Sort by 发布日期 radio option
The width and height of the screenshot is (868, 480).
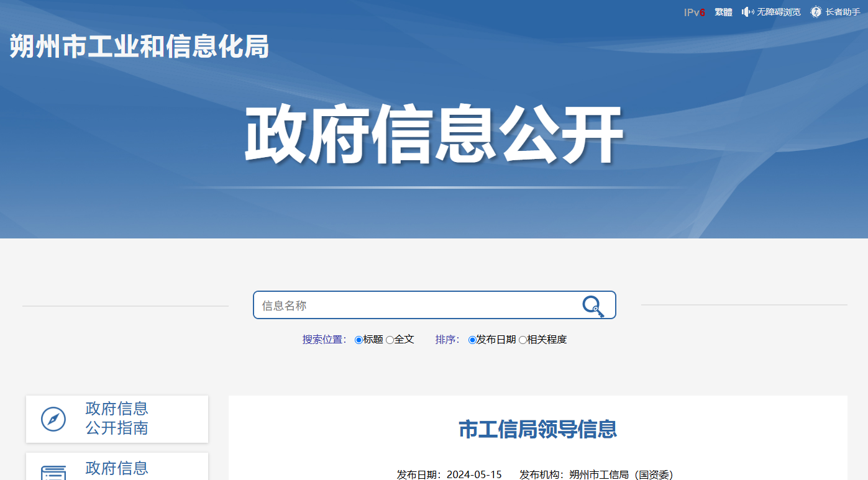(472, 340)
